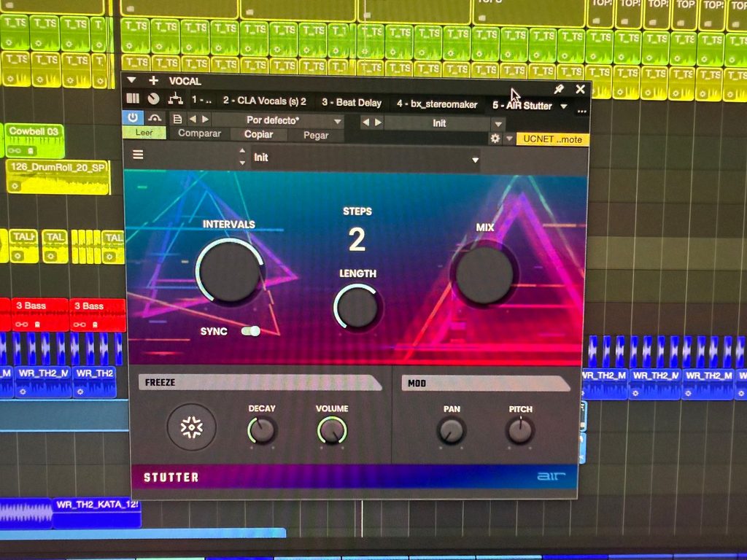
Task: Click the MIX knob
Action: pyautogui.click(x=484, y=274)
